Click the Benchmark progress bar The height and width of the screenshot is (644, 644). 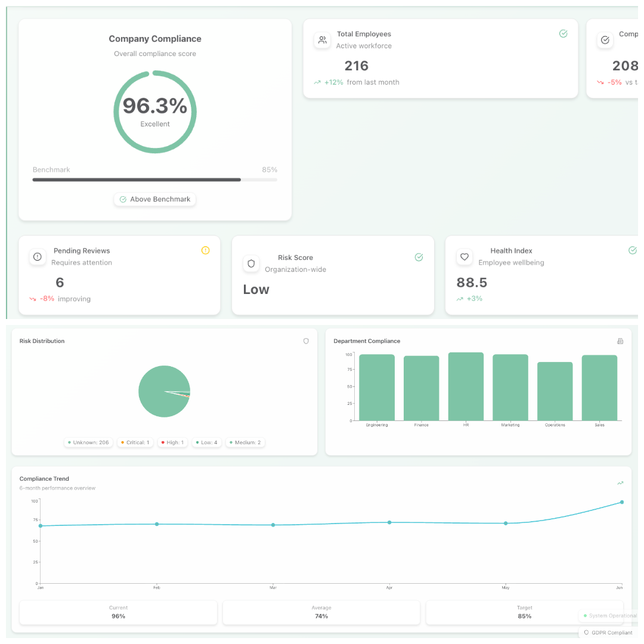155,179
